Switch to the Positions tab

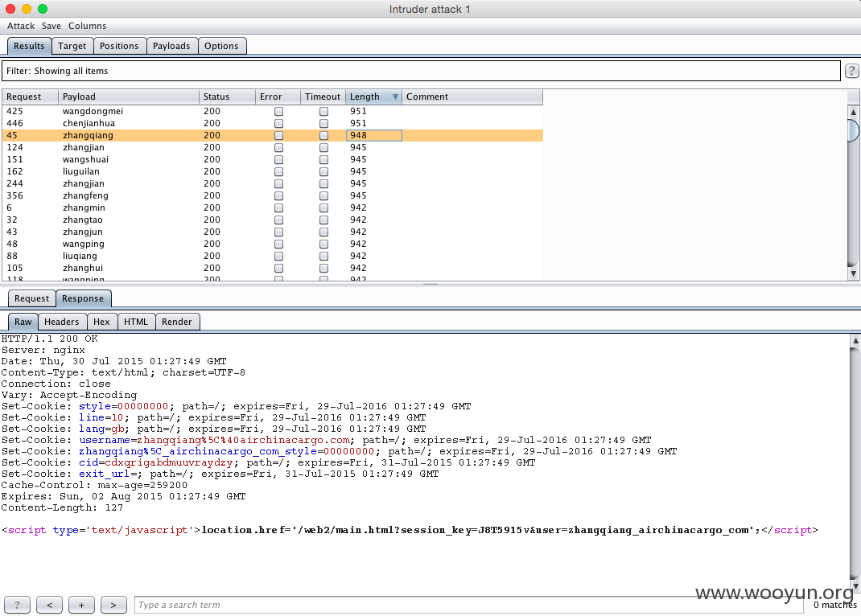click(x=119, y=46)
